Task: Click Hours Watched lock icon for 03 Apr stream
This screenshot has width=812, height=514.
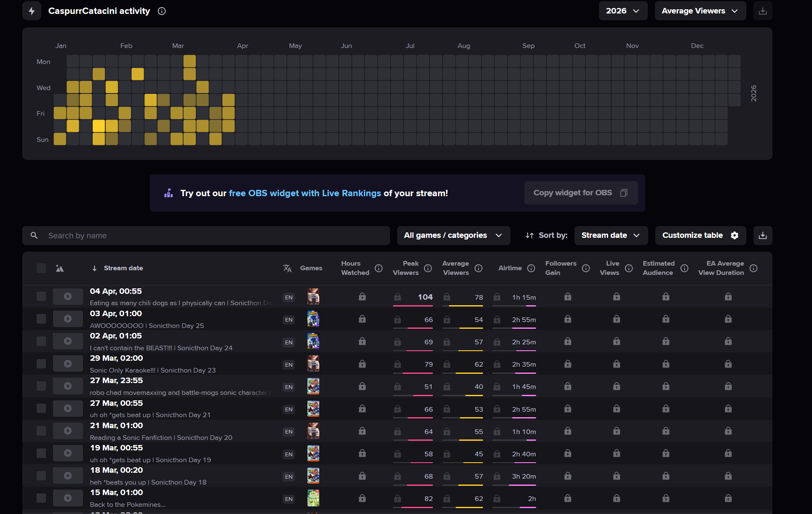Action: point(362,319)
